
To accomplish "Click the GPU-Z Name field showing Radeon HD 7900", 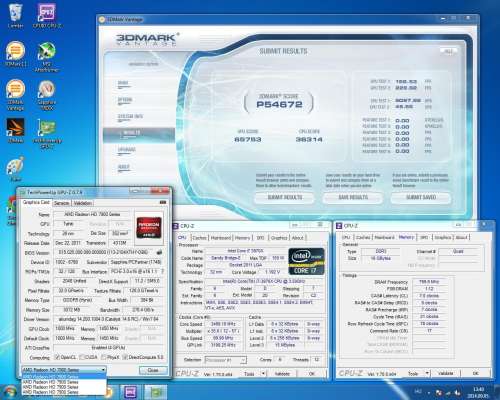I will pyautogui.click(x=92, y=214).
